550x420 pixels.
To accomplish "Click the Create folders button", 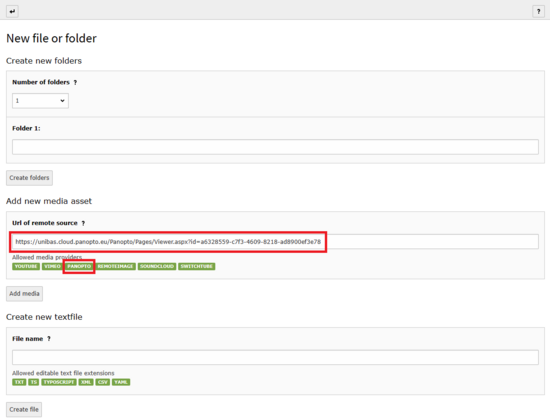I will (29, 178).
